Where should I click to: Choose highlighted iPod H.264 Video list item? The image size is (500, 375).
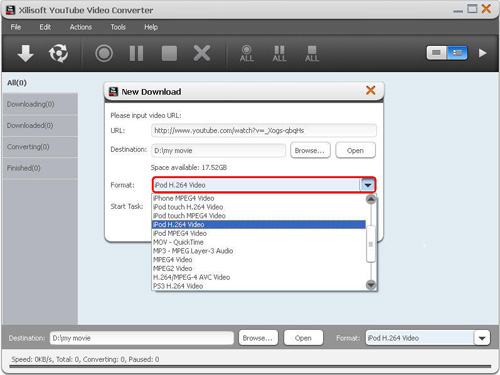click(x=259, y=225)
